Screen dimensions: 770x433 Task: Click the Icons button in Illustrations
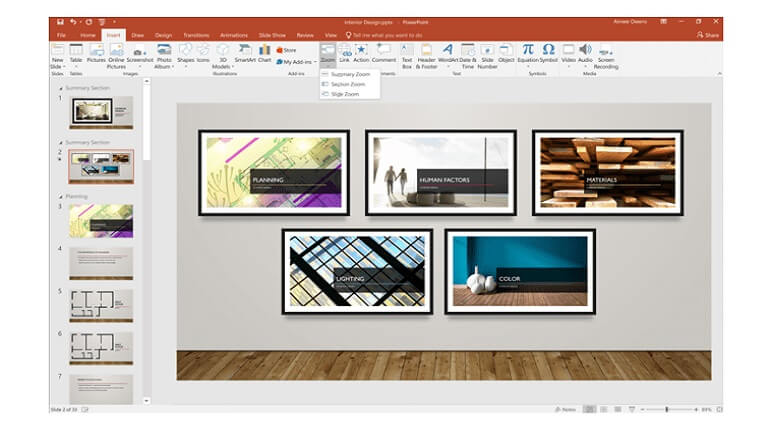(203, 53)
